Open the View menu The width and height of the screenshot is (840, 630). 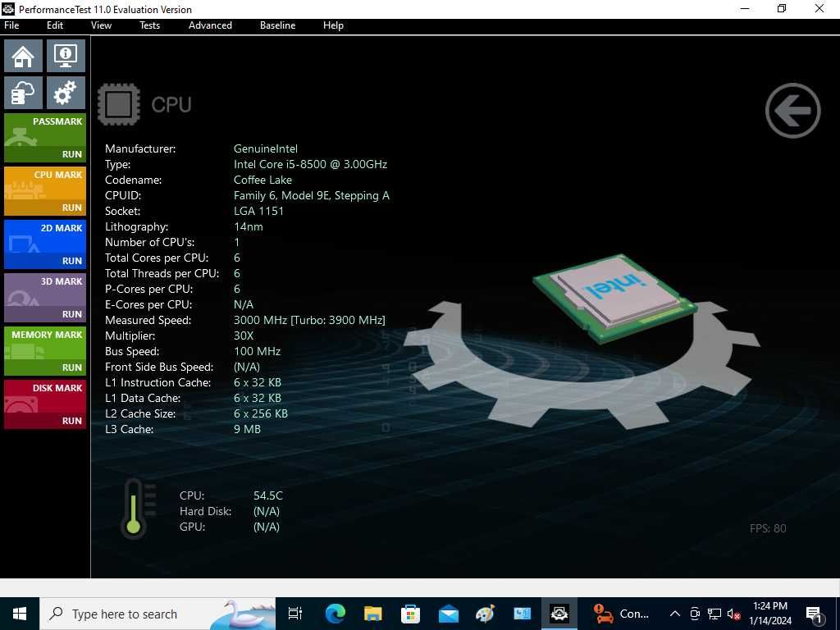point(101,25)
